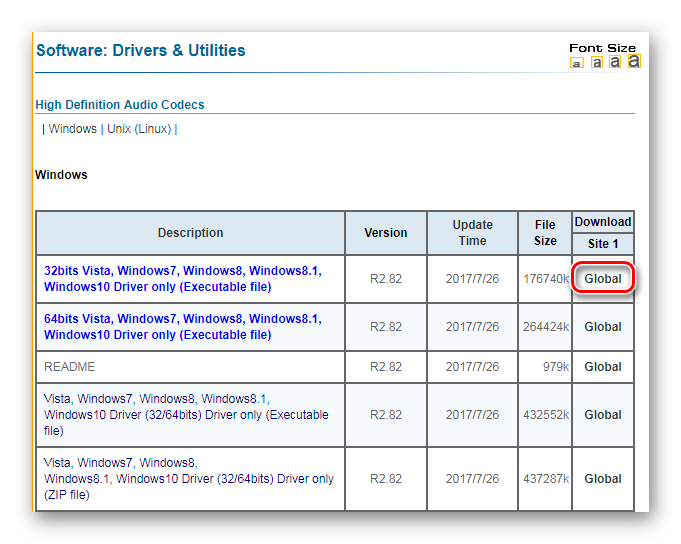This screenshot has width=681, height=544.
Task: Select the second largest font size icon
Action: [615, 62]
